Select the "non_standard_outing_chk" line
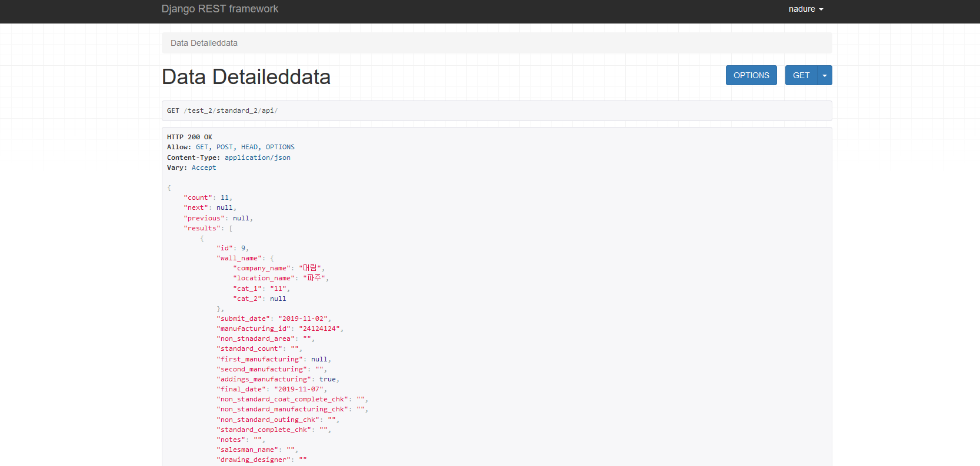The height and width of the screenshot is (466, 980). coord(278,420)
